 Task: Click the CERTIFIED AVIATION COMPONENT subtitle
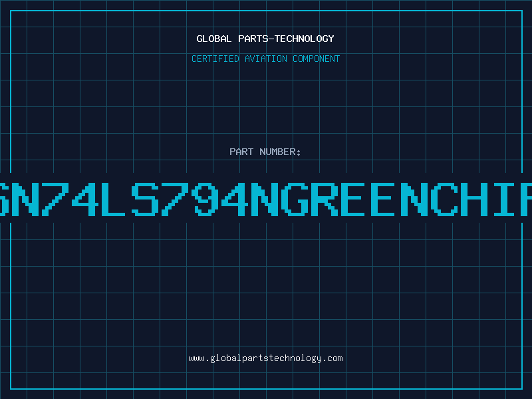265,59
